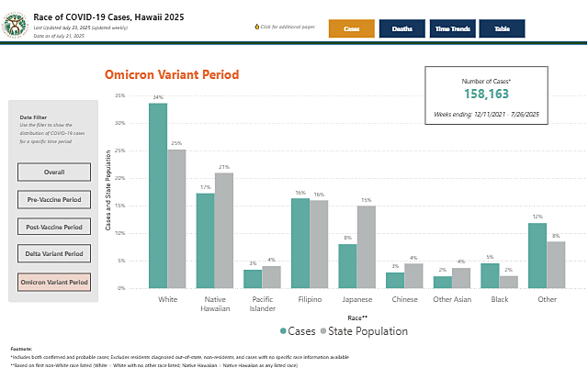Select the teal Filipino cases bar

[x=300, y=243]
